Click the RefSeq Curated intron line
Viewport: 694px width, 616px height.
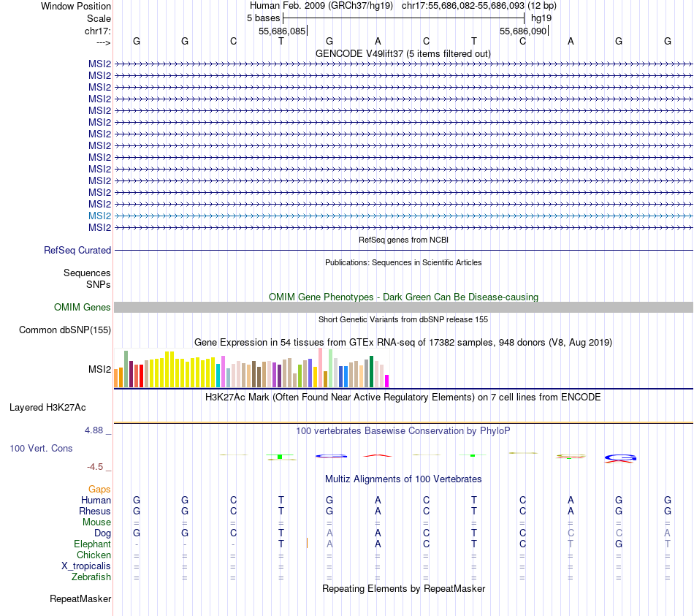(x=404, y=250)
